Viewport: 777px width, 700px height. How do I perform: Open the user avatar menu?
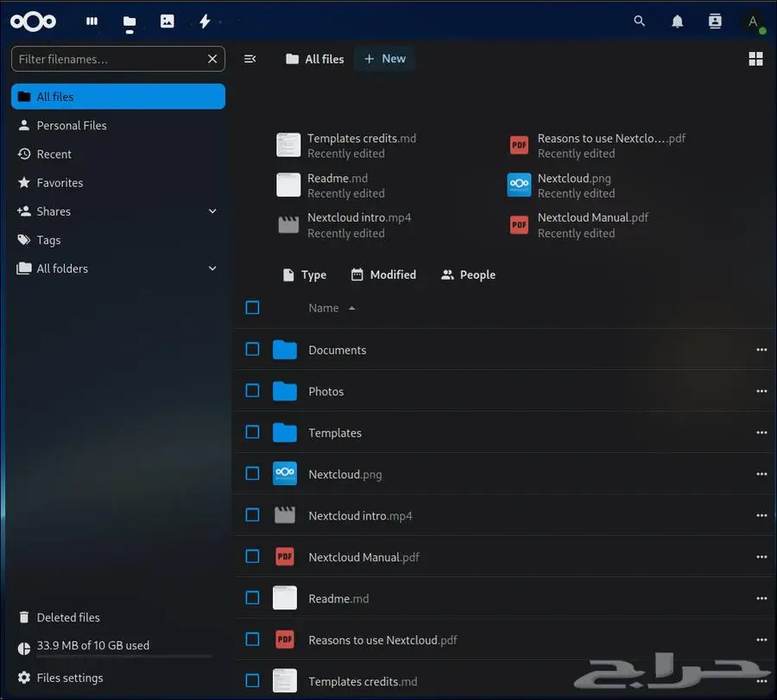[753, 22]
